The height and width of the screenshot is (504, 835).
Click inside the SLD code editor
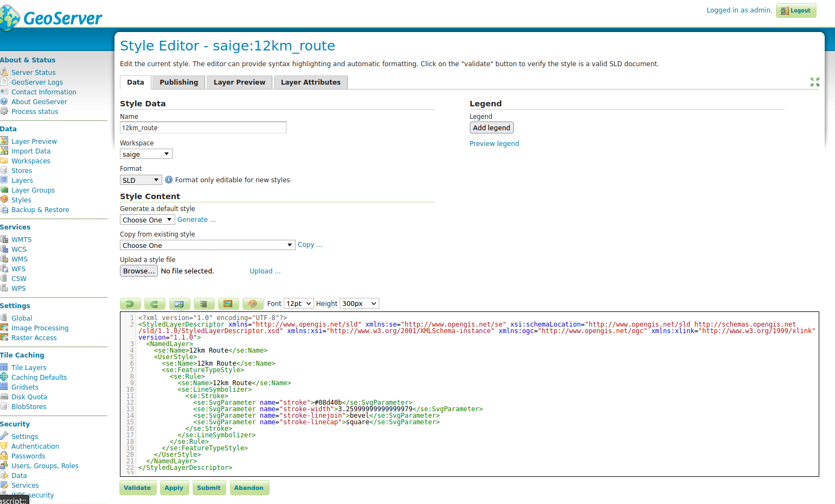pyautogui.click(x=469, y=394)
